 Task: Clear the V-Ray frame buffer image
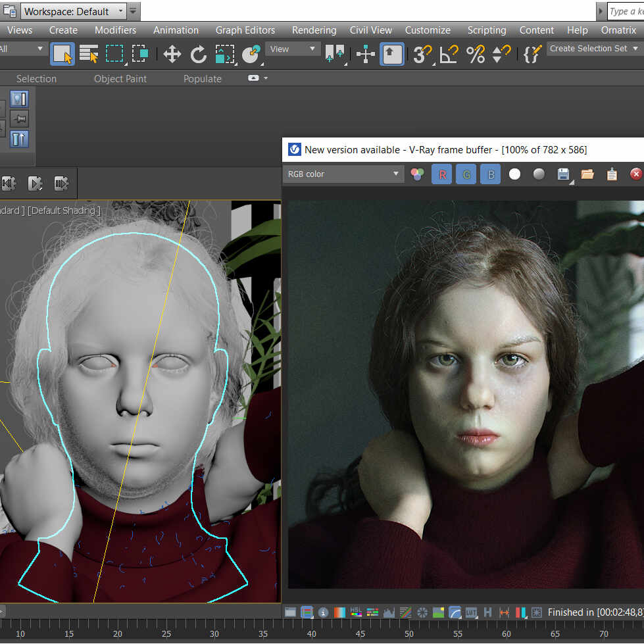636,174
